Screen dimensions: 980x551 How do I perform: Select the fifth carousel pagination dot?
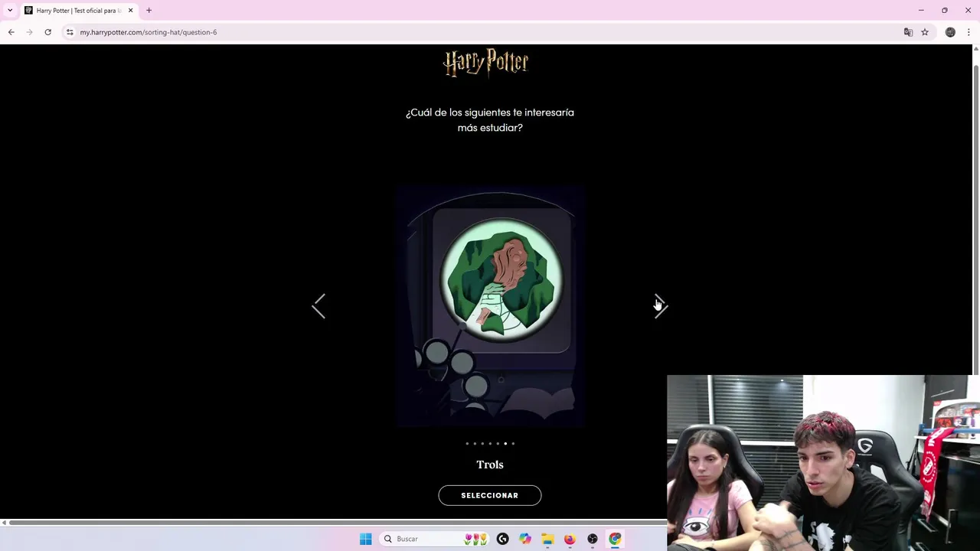498,443
